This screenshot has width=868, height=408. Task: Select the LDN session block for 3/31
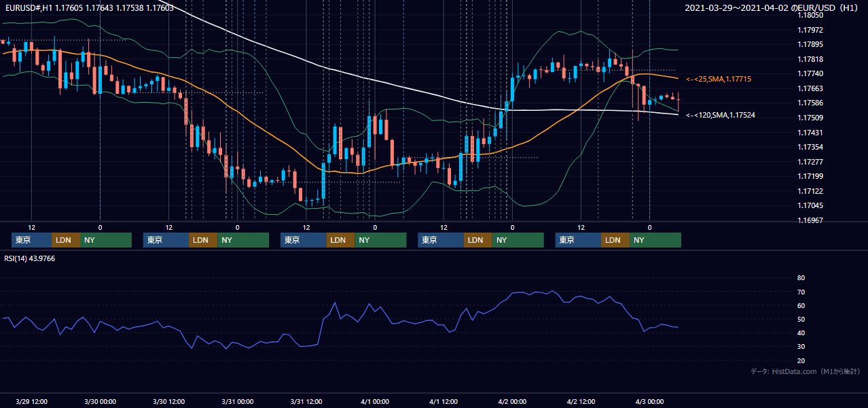tap(340, 240)
